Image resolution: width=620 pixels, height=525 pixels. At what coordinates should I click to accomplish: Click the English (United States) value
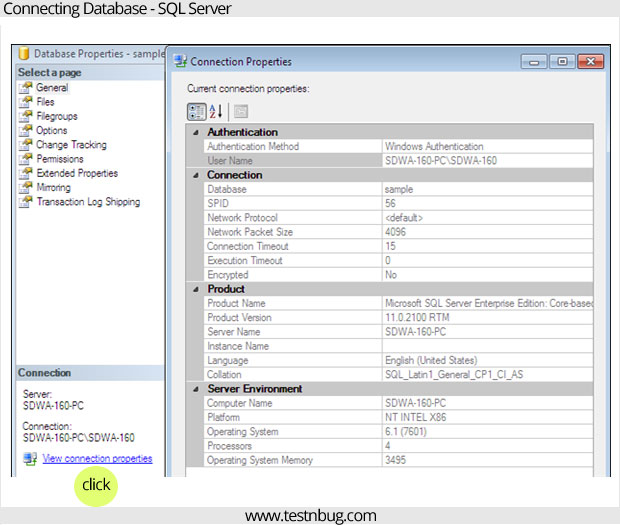coord(488,360)
